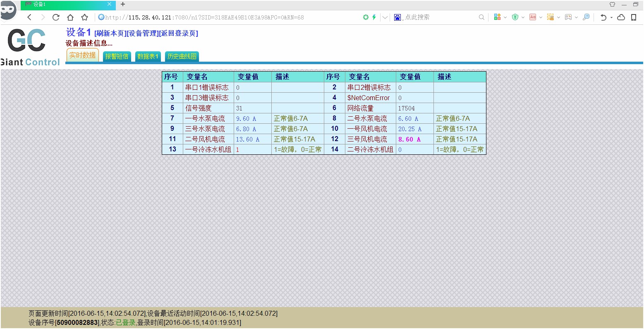Expand the undo closed-tab dropdown arrow
This screenshot has width=644, height=329.
pyautogui.click(x=611, y=17)
